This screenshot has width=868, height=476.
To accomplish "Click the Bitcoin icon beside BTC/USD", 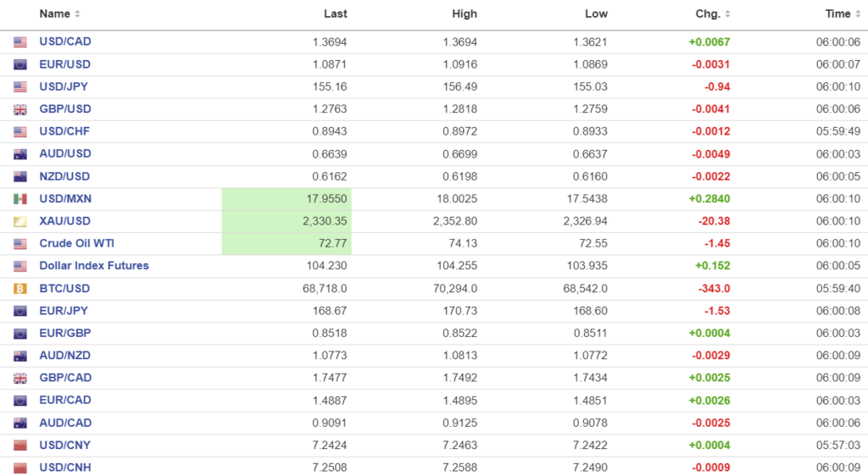I will (x=20, y=289).
